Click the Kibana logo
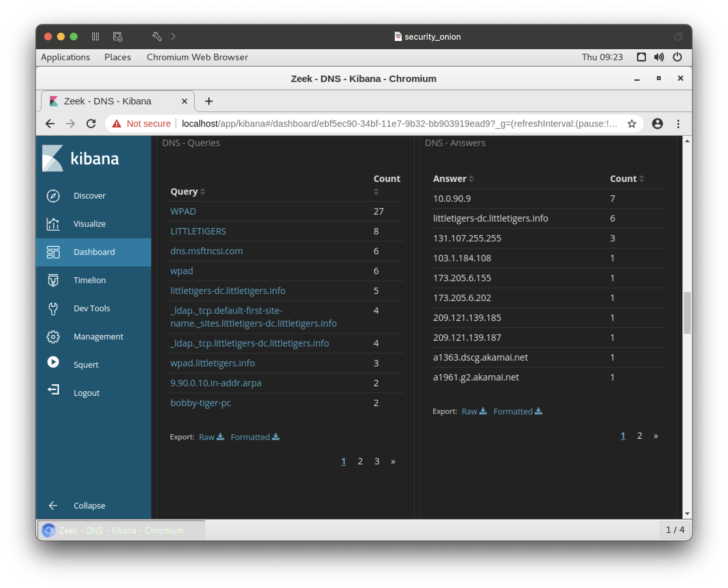 [x=81, y=158]
